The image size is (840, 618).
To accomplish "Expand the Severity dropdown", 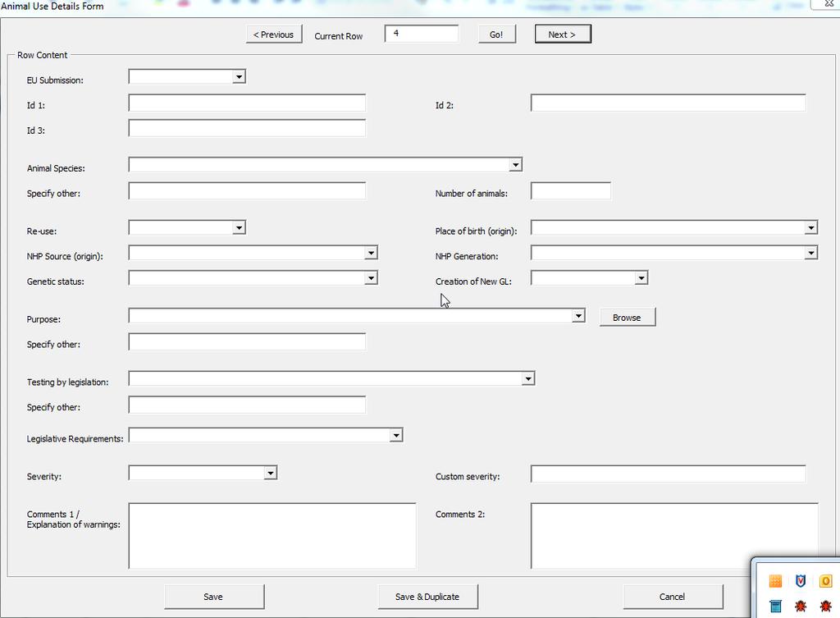I will click(271, 474).
